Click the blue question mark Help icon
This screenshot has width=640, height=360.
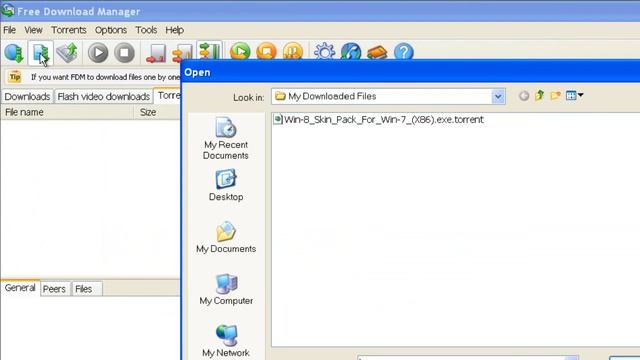click(x=404, y=52)
